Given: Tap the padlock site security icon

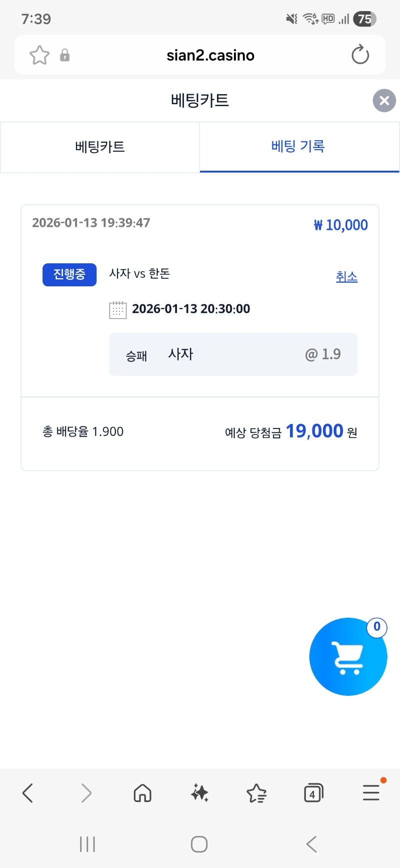Looking at the screenshot, I should coord(65,55).
